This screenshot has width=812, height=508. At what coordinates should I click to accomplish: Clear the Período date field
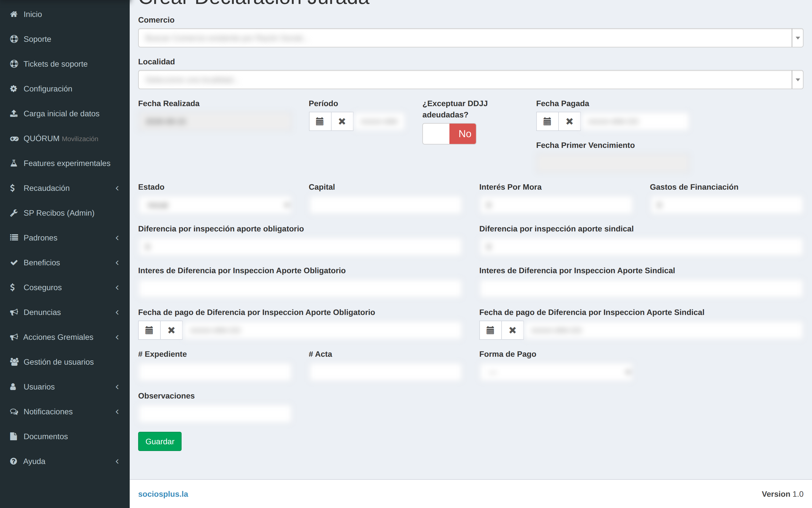pos(342,121)
